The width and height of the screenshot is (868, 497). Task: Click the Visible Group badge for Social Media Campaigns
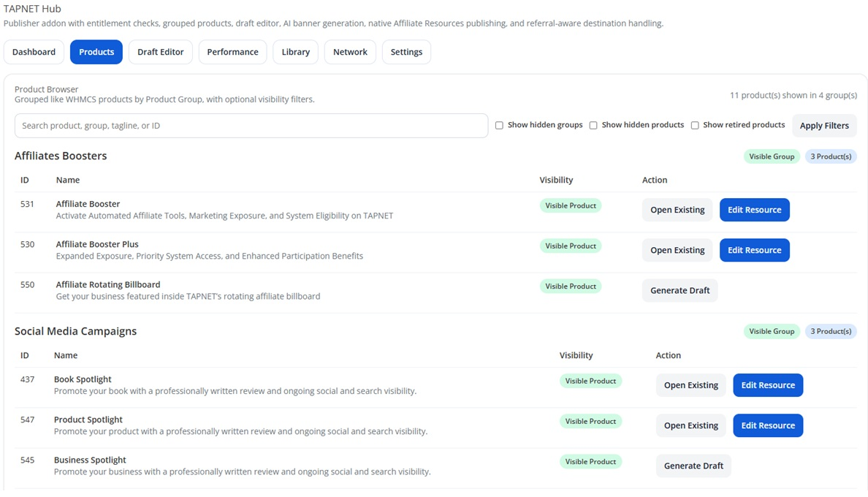[771, 331]
